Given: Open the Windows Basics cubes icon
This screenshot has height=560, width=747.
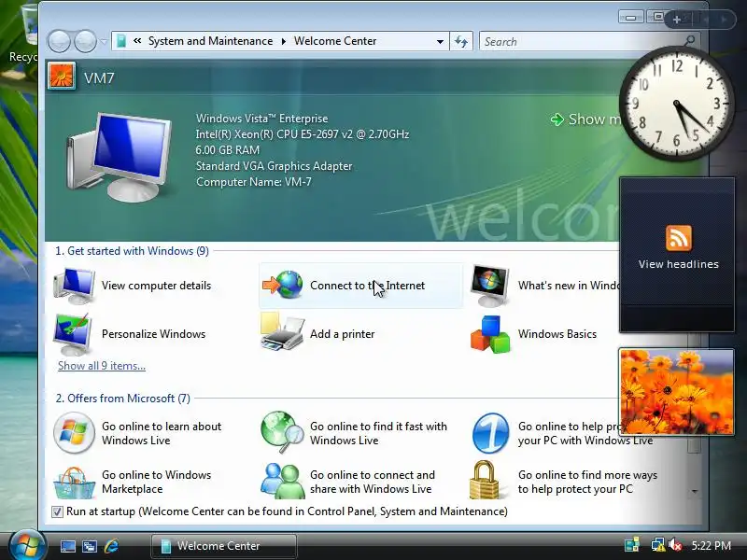Looking at the screenshot, I should pyautogui.click(x=490, y=334).
